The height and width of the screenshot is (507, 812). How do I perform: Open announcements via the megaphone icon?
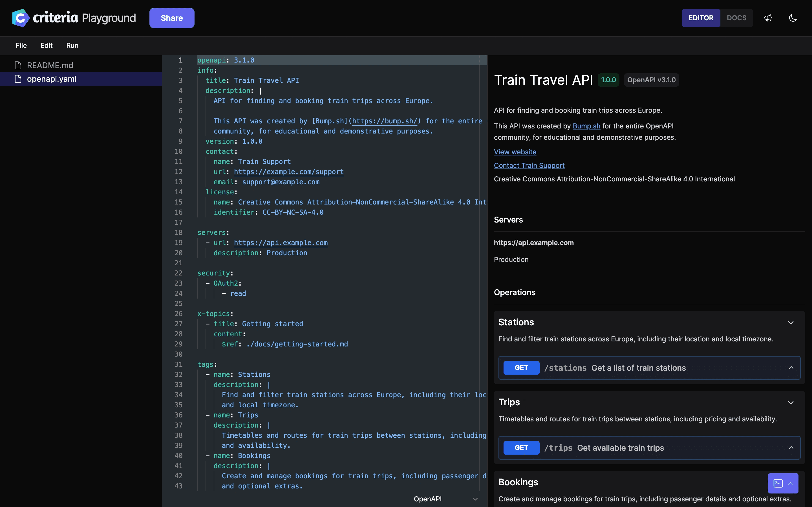768,18
